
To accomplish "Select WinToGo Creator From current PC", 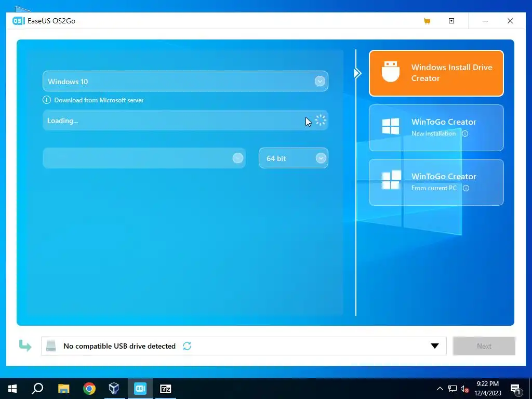I will coord(436,182).
